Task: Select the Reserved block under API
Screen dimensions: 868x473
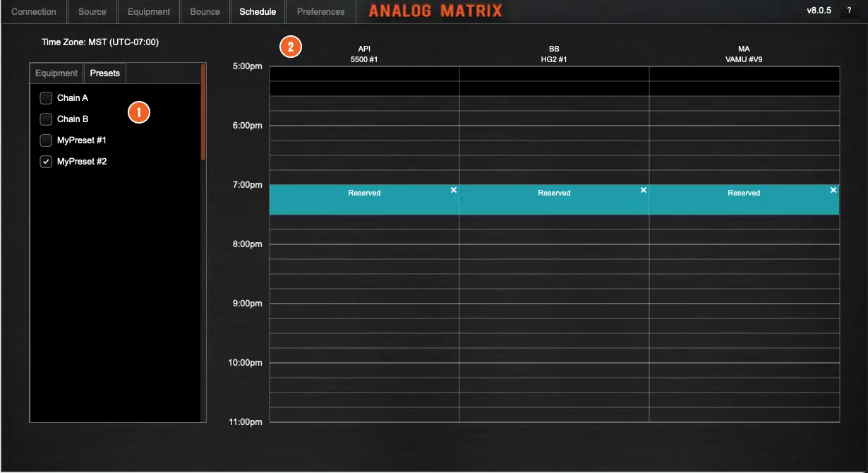Action: [364, 200]
